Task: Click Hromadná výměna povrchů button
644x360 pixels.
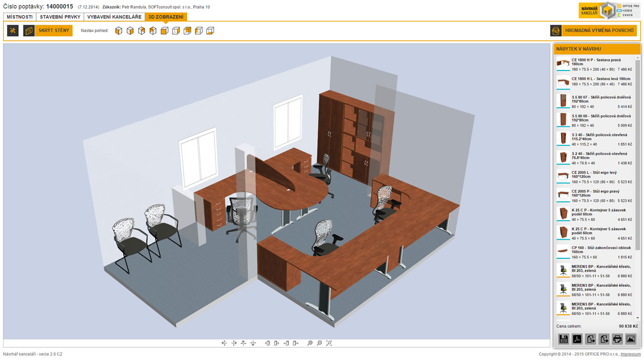Action: pyautogui.click(x=593, y=31)
